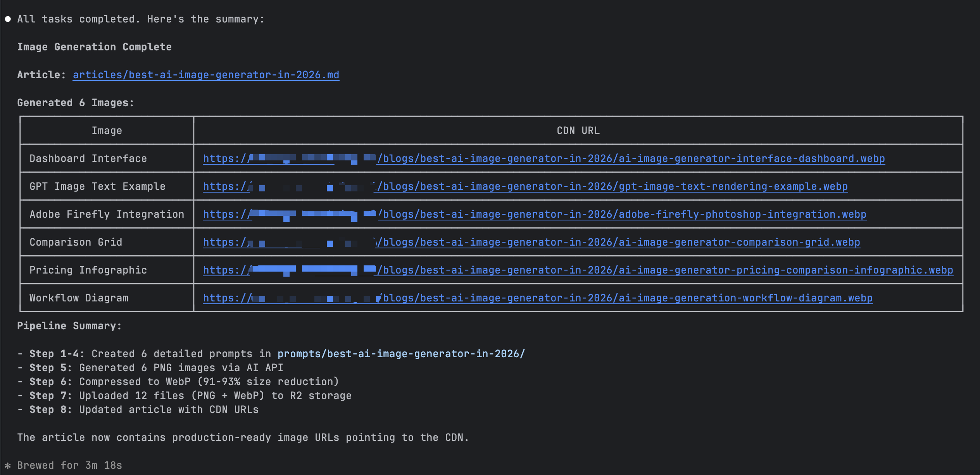Click the 'CDN URL' column header

pyautogui.click(x=578, y=131)
